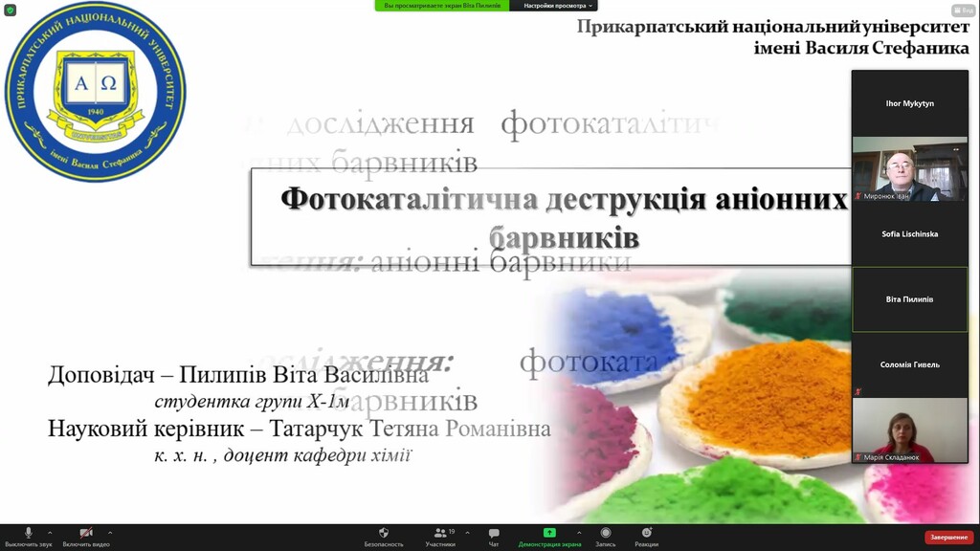Viewport: 980px width, 551px height.
Task: Click the slide title Фотокаталітична деструкція
Action: [x=564, y=217]
